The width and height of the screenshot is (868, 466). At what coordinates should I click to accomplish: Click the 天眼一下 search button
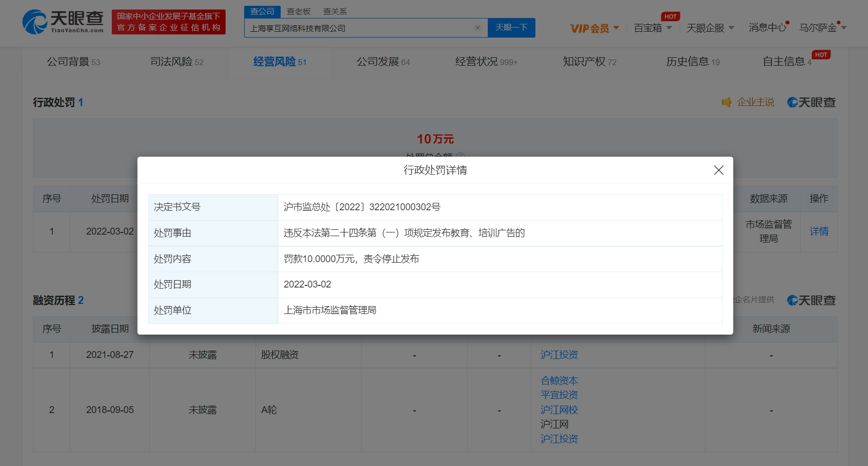point(511,28)
